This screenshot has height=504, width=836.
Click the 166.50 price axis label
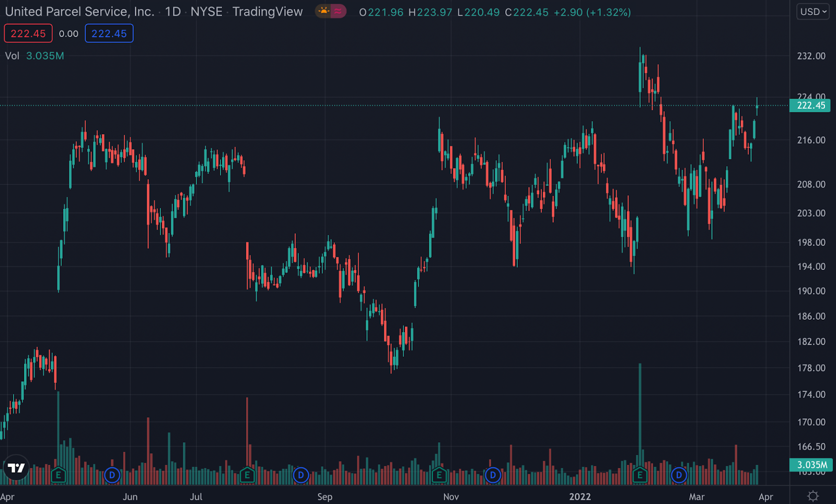811,447
